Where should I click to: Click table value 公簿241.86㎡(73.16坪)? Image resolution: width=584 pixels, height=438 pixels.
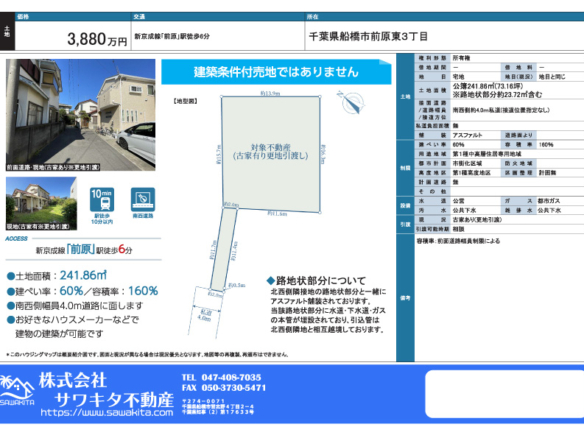click(488, 86)
